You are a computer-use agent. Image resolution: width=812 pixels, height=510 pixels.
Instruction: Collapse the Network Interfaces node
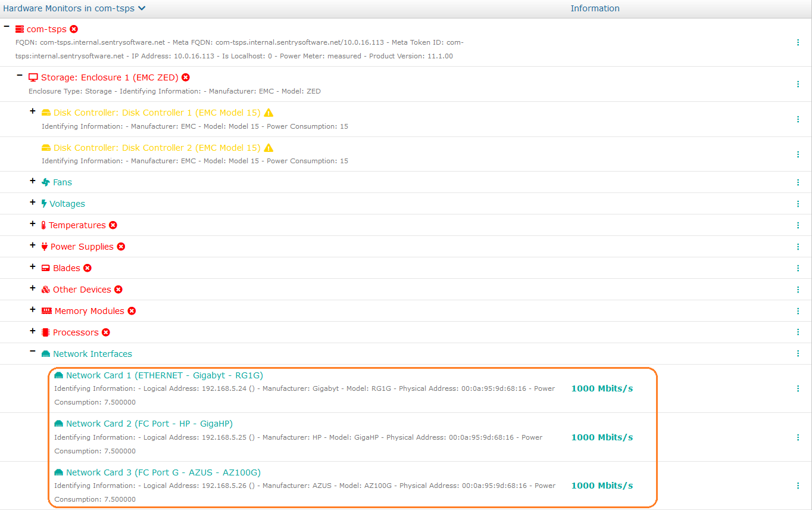(x=33, y=352)
